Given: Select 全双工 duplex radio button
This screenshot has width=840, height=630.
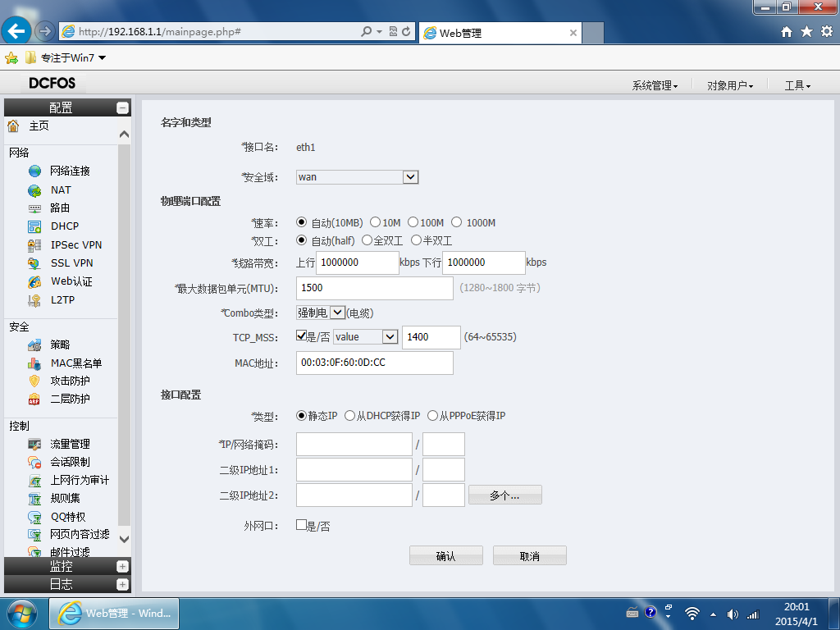Looking at the screenshot, I should [367, 240].
